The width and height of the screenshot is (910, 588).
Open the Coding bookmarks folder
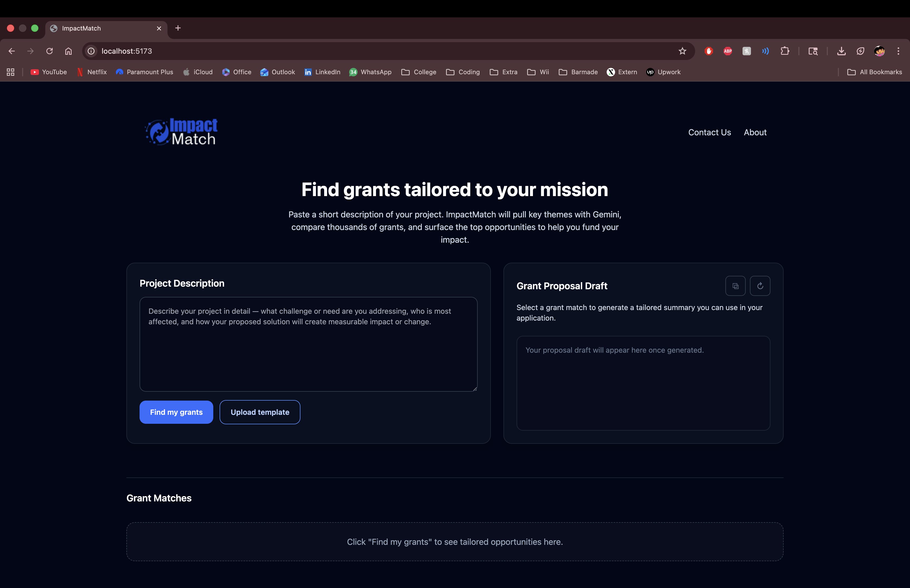coord(463,72)
